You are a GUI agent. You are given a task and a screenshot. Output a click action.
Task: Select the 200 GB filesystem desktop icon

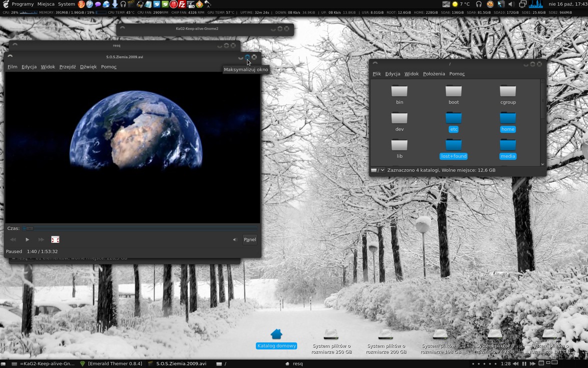(386, 341)
